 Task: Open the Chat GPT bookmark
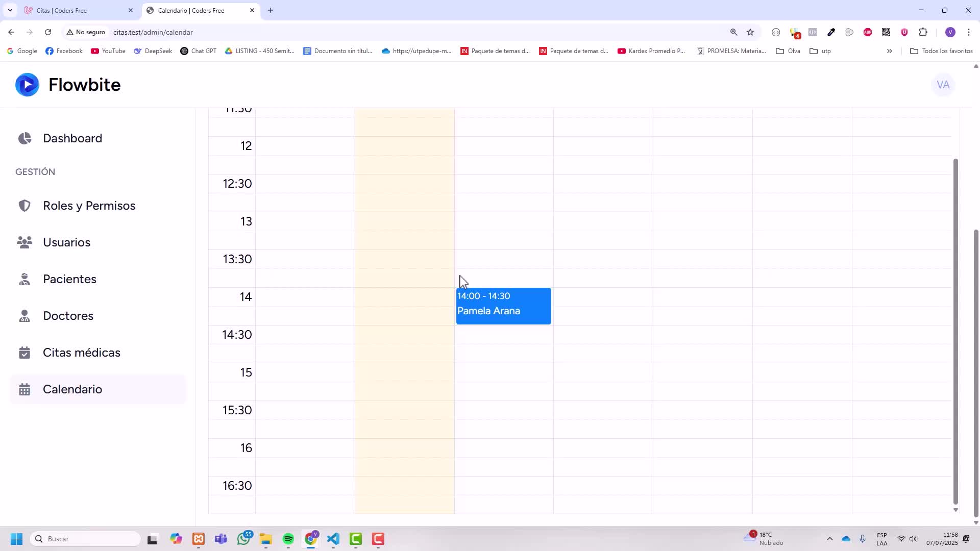tap(198, 51)
